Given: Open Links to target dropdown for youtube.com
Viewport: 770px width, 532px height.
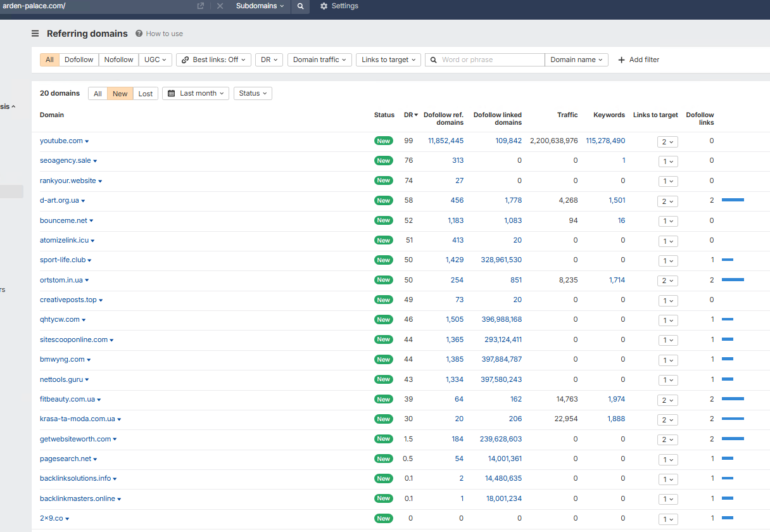Looking at the screenshot, I should click(x=667, y=142).
